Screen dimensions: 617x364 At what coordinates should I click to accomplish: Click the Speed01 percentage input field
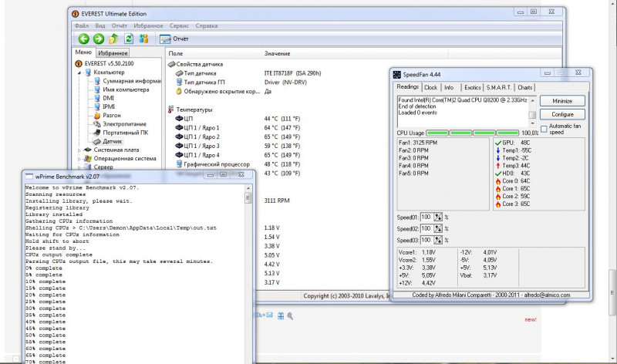click(427, 217)
